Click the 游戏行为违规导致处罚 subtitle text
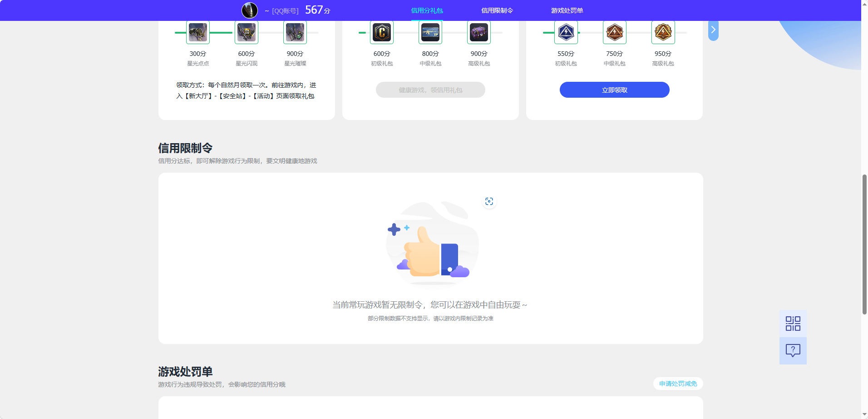868x419 pixels. pos(222,384)
